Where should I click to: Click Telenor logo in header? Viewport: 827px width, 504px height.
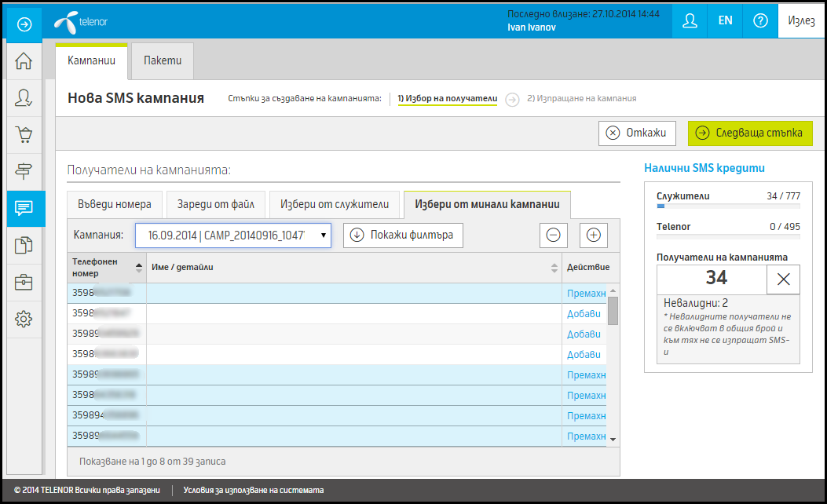[x=81, y=22]
